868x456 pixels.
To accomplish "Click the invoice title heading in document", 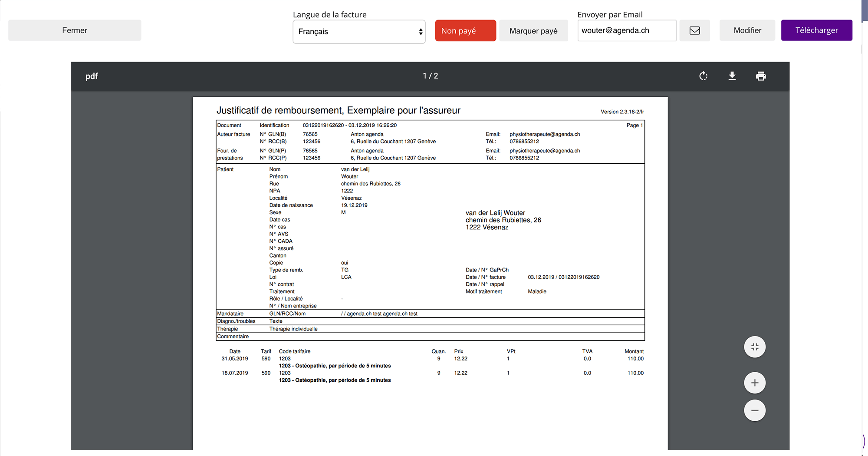I will point(338,110).
